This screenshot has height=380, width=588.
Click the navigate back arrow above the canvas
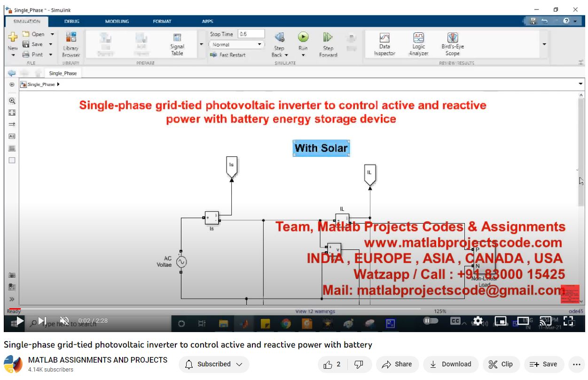(12, 73)
